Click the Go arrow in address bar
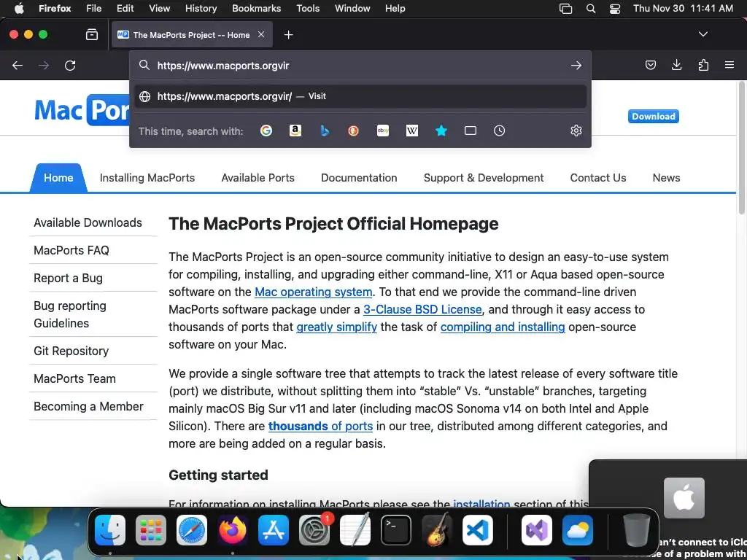This screenshot has width=747, height=560. tap(576, 66)
